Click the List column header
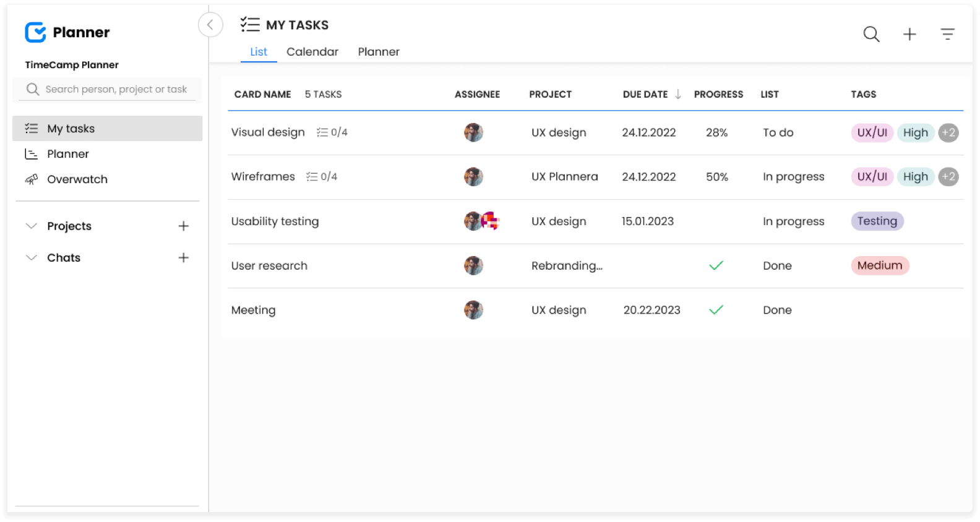The image size is (980, 522). pos(770,95)
